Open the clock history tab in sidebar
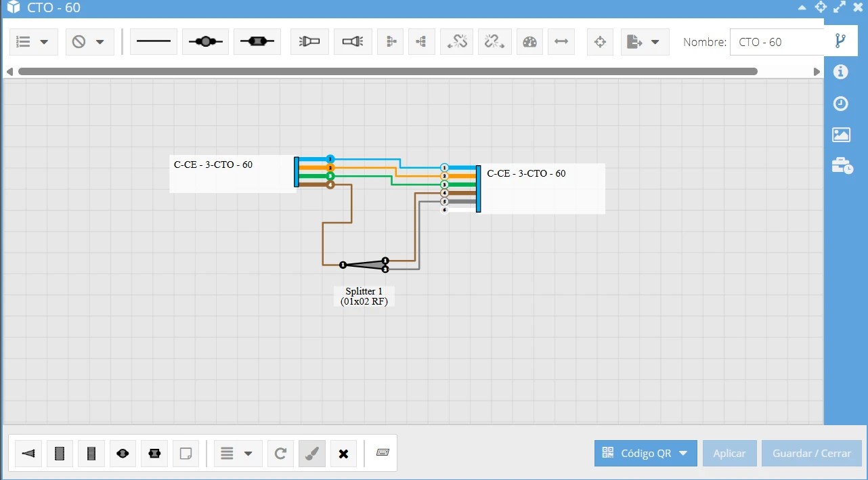Viewport: 868px width, 480px height. pyautogui.click(x=840, y=104)
